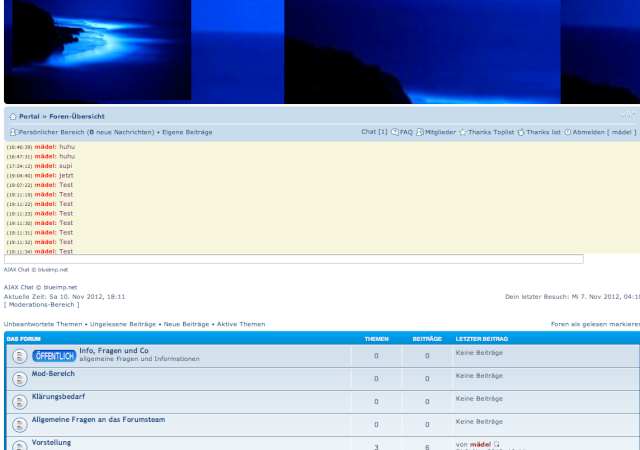The width and height of the screenshot is (640, 450).
Task: Click forum icon in Allgemeine Fragen row
Action: [x=19, y=425]
